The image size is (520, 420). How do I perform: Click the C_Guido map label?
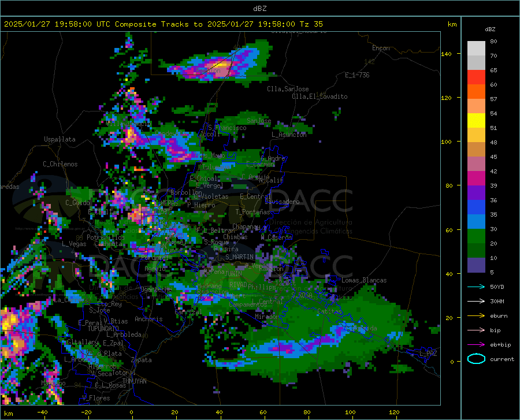coord(77,203)
